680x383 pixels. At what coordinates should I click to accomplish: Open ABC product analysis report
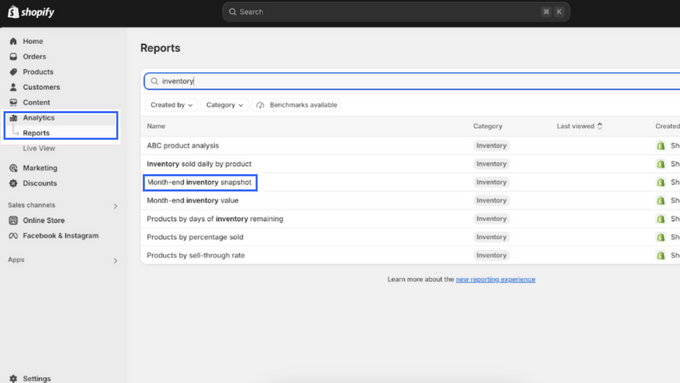[x=183, y=146]
